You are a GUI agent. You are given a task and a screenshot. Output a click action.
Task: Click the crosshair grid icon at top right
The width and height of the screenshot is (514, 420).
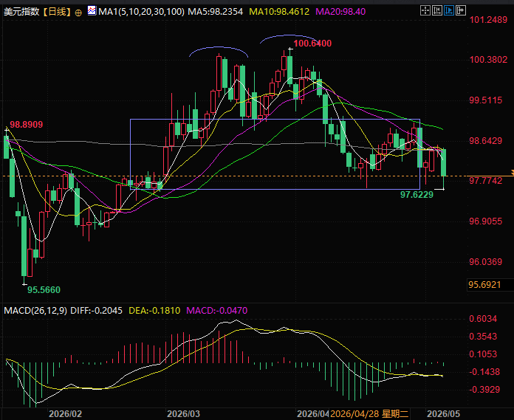425,11
